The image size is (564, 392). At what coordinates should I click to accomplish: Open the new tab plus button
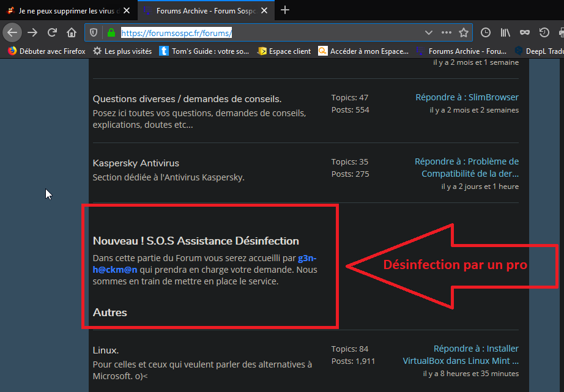point(284,10)
